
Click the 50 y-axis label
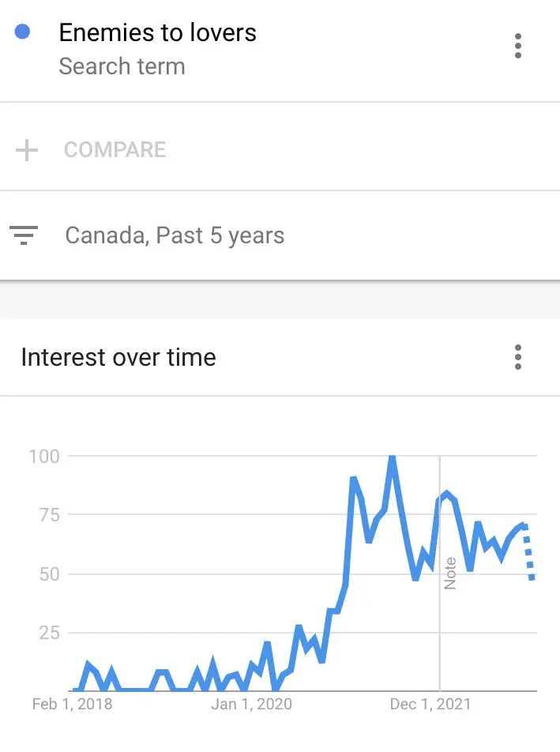(50, 574)
